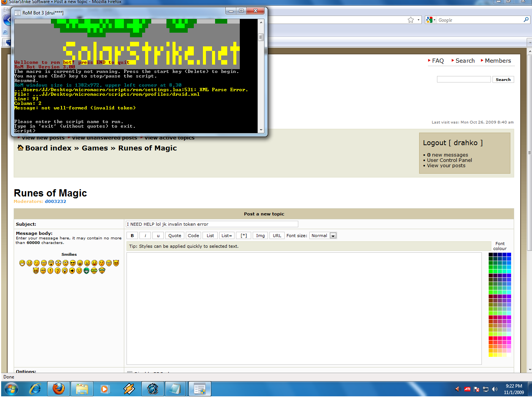Toggle bold formatting with B button

click(132, 236)
